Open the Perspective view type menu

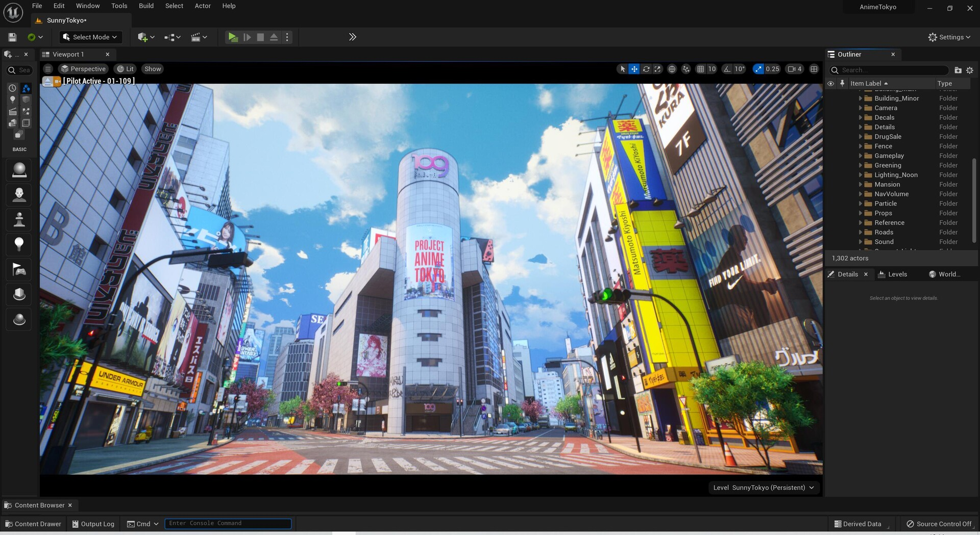pyautogui.click(x=83, y=69)
